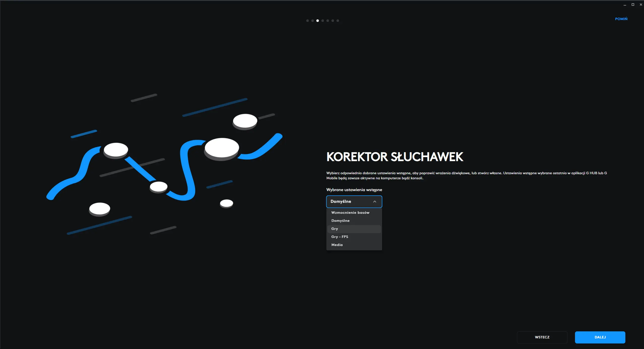
Task: Pick the Gry equalizer preset
Action: (x=334, y=229)
